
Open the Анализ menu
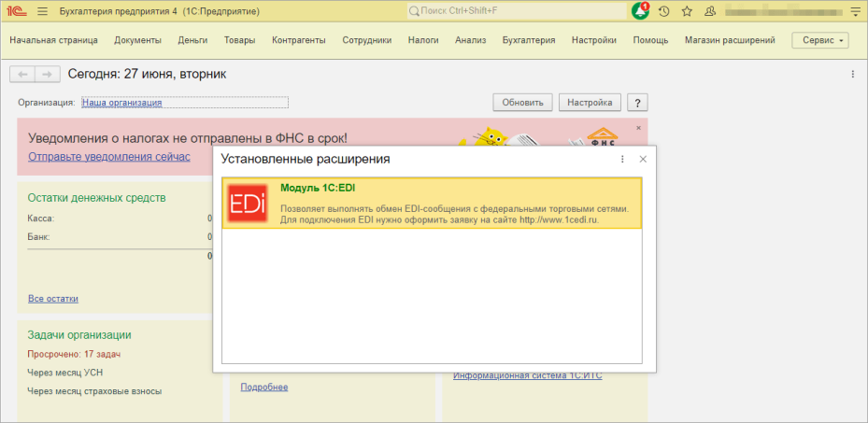pos(471,40)
